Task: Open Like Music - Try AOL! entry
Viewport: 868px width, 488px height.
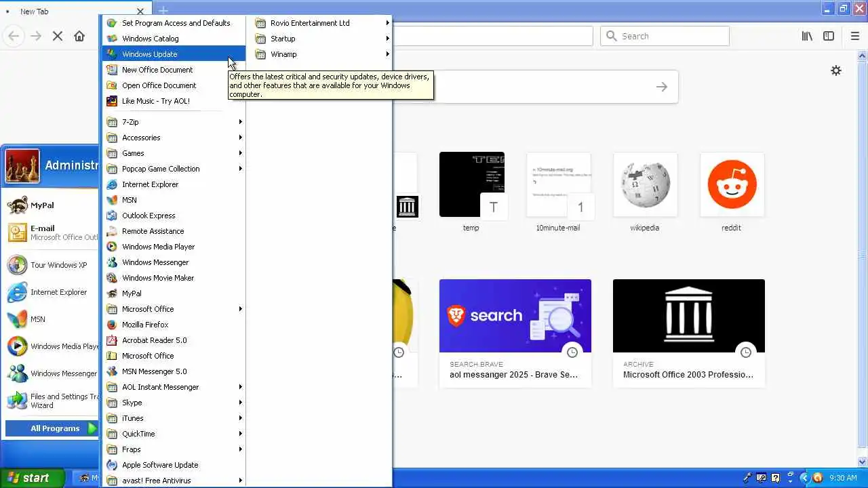Action: (174, 101)
